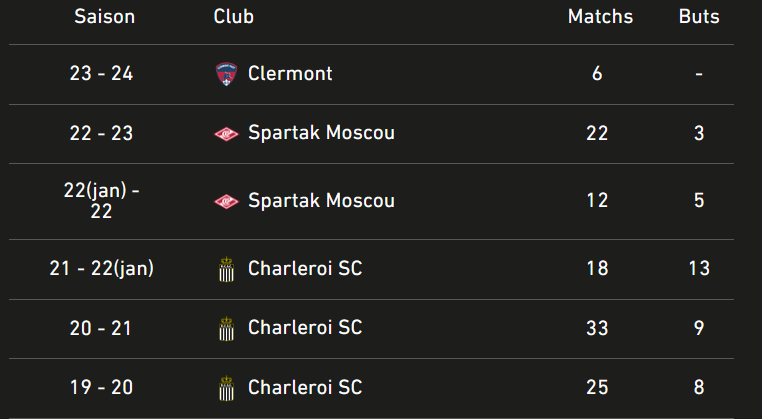Viewport: 762px width, 419px height.
Task: Click the 23 - 24 season cell
Action: coord(101,74)
